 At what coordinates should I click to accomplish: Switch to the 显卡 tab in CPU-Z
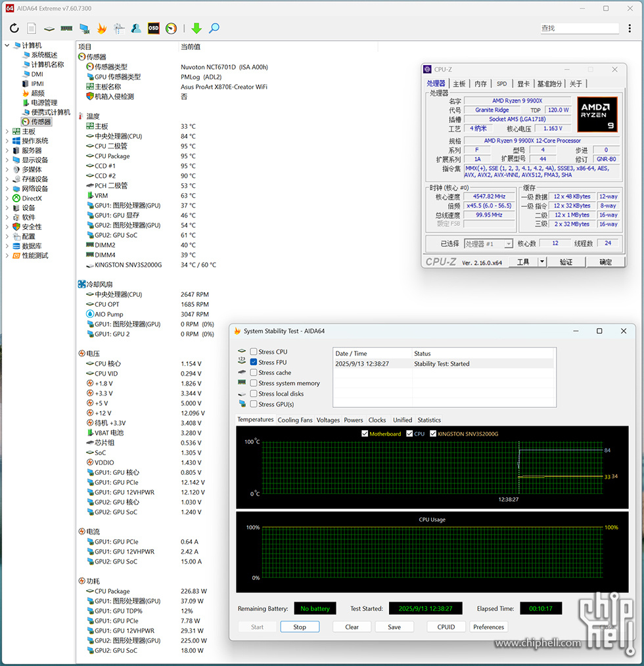click(523, 83)
